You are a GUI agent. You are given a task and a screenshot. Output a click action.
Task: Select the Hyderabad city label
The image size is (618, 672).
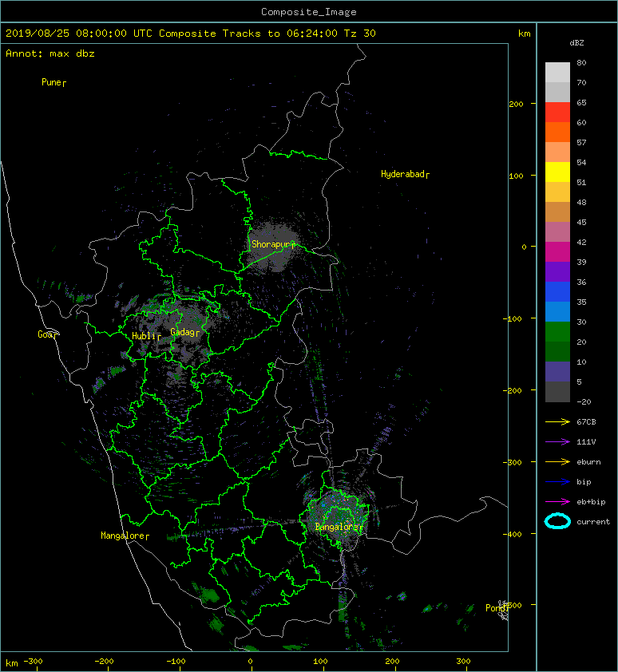tap(405, 174)
